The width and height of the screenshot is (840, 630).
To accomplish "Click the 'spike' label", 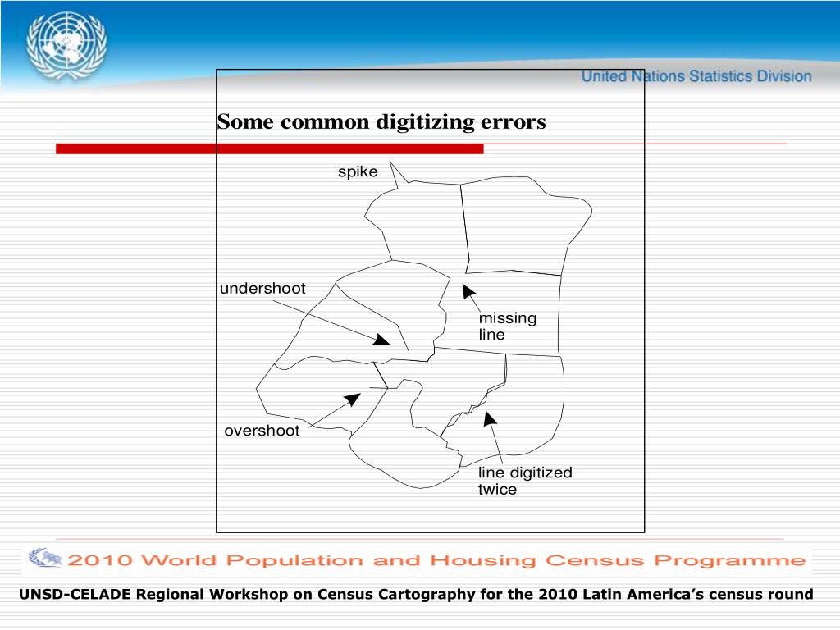I will click(x=358, y=172).
